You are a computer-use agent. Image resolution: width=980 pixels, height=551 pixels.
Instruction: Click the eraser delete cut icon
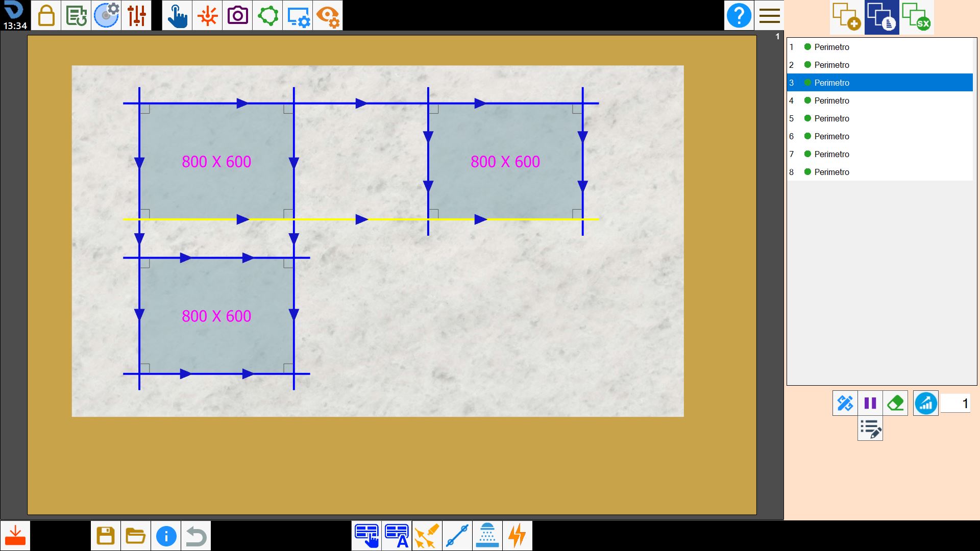point(895,403)
